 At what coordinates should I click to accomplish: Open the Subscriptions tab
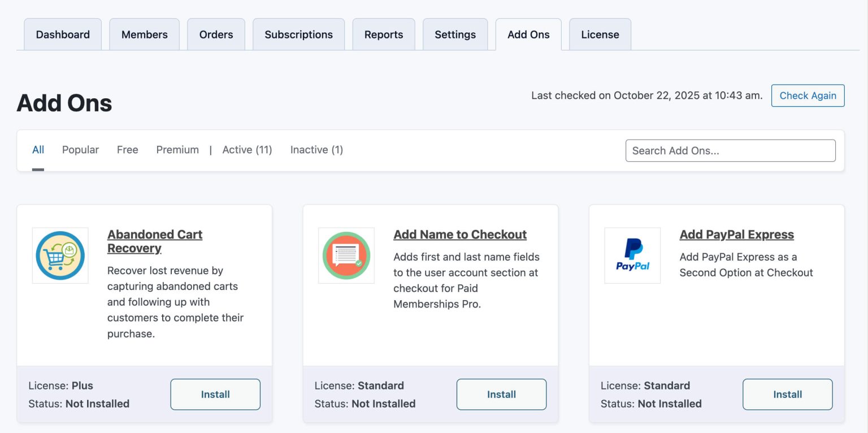(298, 34)
